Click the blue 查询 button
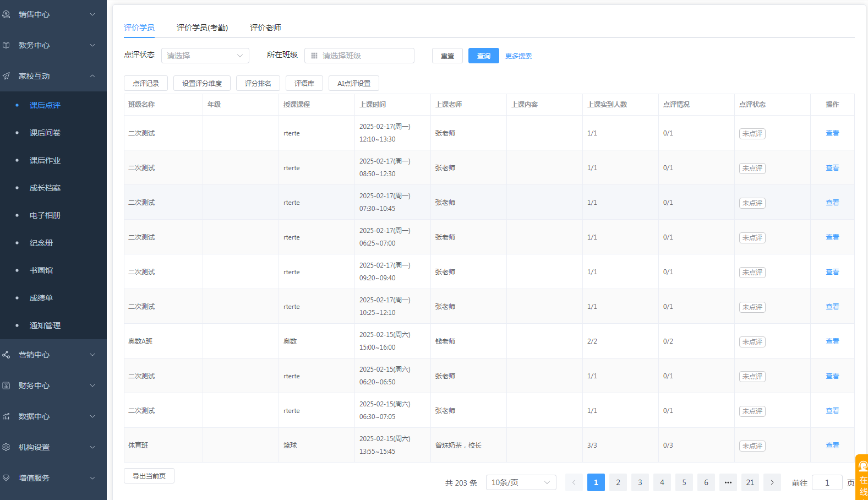This screenshot has width=868, height=500. [484, 56]
